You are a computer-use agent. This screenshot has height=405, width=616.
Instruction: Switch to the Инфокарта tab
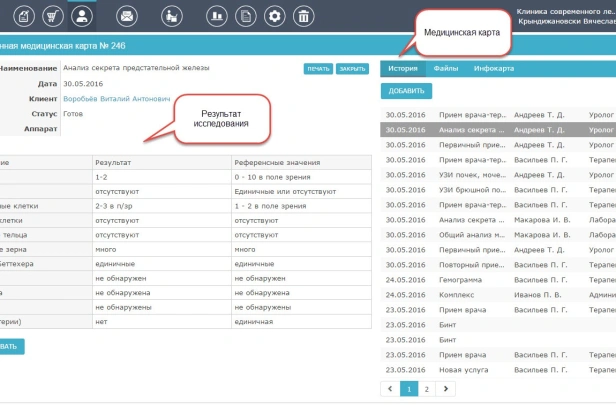coord(493,69)
